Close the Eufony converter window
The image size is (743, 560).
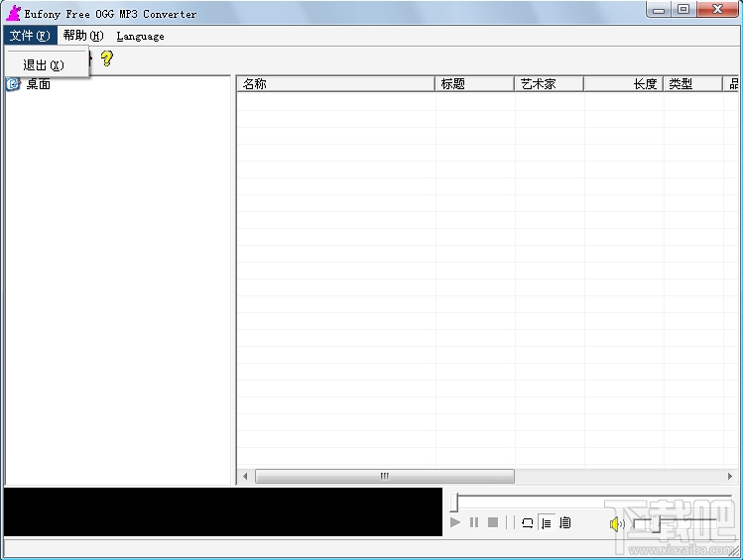(717, 10)
